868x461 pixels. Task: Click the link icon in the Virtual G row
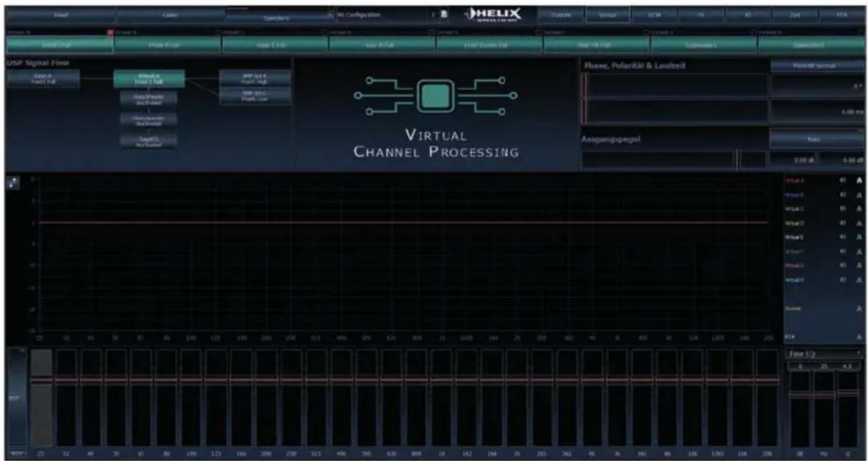(x=842, y=265)
